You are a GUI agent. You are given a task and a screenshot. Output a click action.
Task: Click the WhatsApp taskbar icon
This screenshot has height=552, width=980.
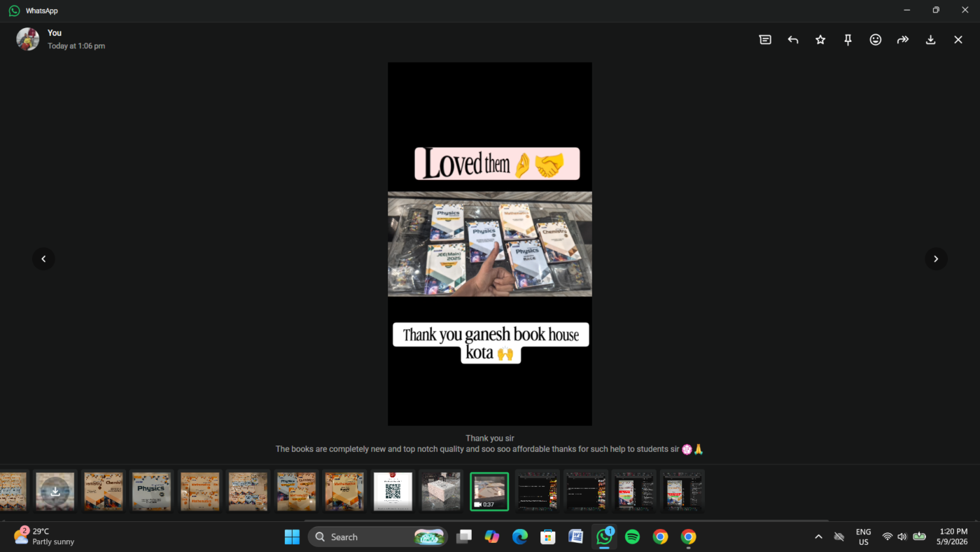(x=604, y=537)
